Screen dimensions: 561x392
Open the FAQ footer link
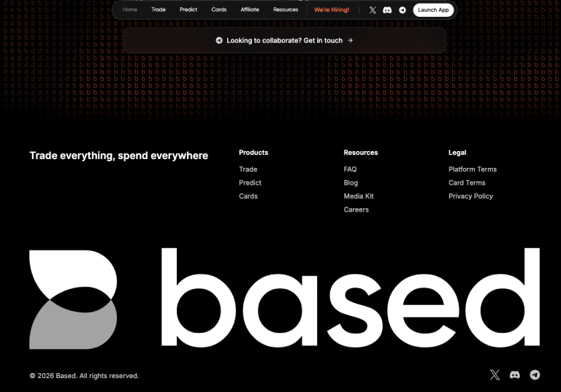tap(350, 169)
